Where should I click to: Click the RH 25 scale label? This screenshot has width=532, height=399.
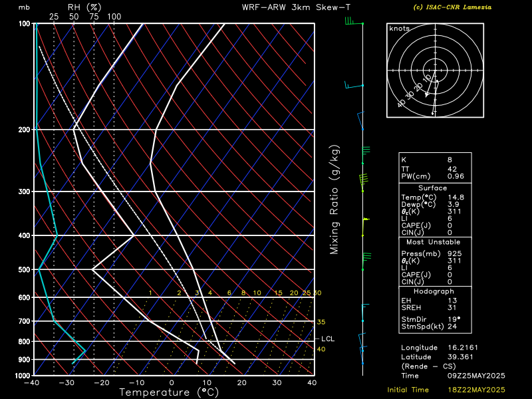54,17
